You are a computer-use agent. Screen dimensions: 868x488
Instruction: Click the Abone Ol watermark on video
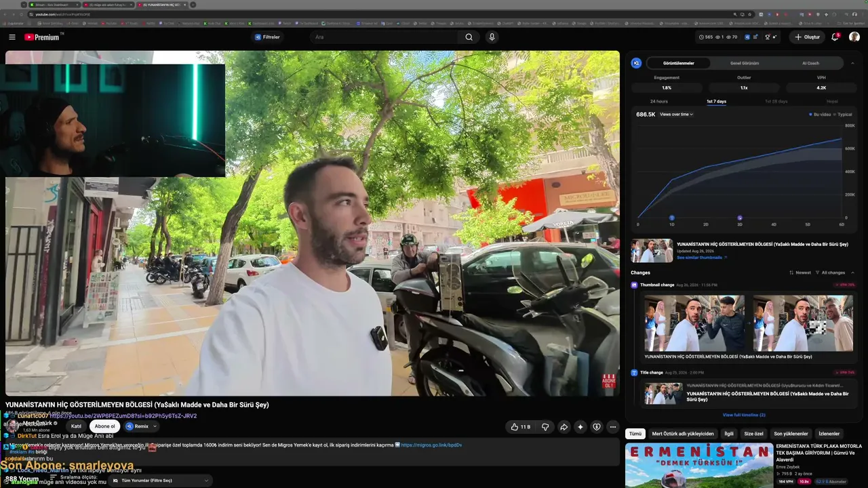point(609,381)
